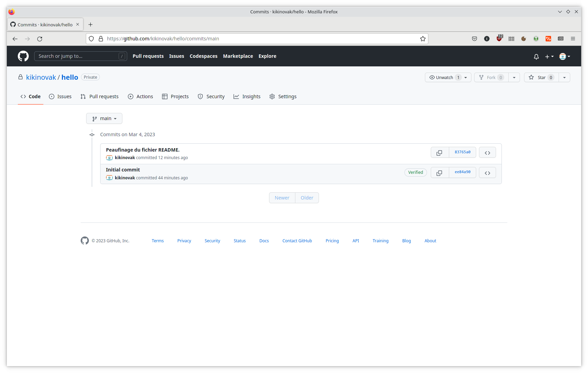The height and width of the screenshot is (373, 588).
Task: Show site security shield information
Action: [x=91, y=39]
